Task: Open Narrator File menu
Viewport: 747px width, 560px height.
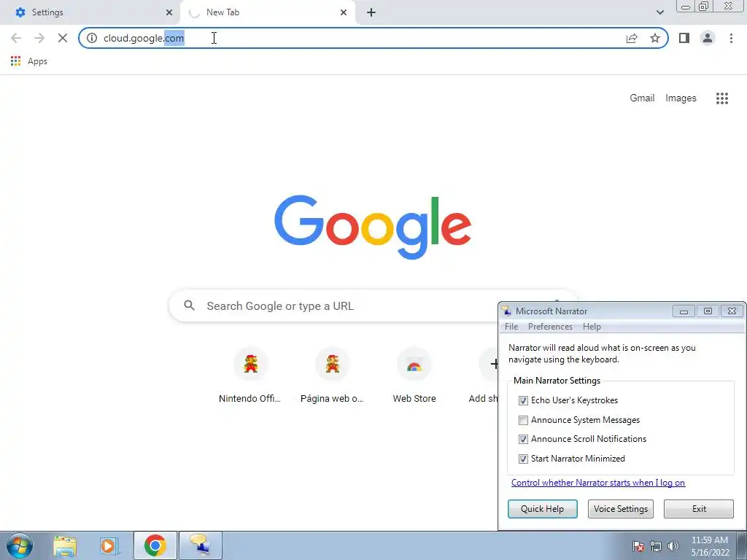Action: [x=511, y=327]
